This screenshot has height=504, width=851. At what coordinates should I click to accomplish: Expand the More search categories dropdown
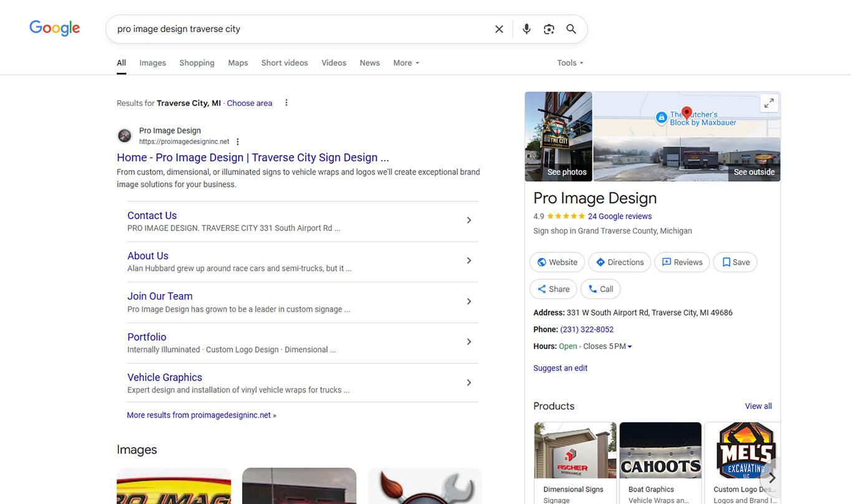point(406,62)
